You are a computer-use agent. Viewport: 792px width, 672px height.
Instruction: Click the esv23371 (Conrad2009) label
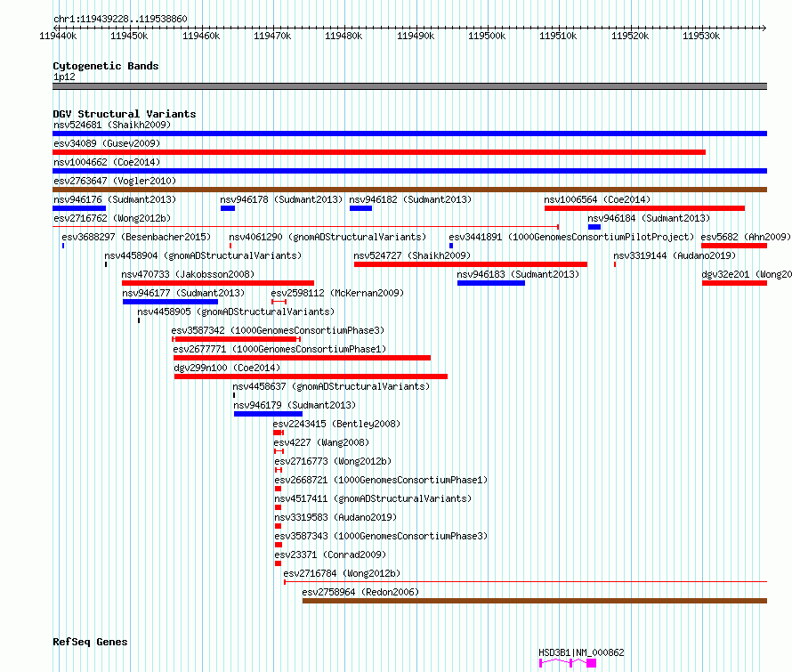[330, 555]
